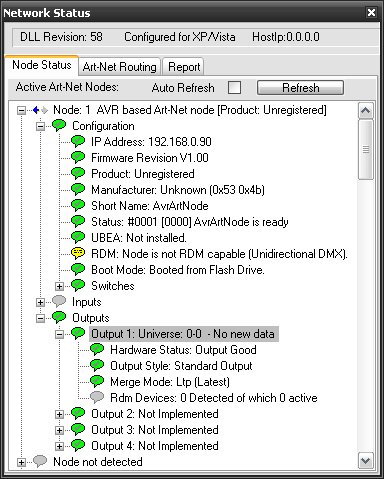Select 'Manufacturer: Unknown (0x53 0x4b)' row text
The height and width of the screenshot is (479, 384).
pos(178,190)
